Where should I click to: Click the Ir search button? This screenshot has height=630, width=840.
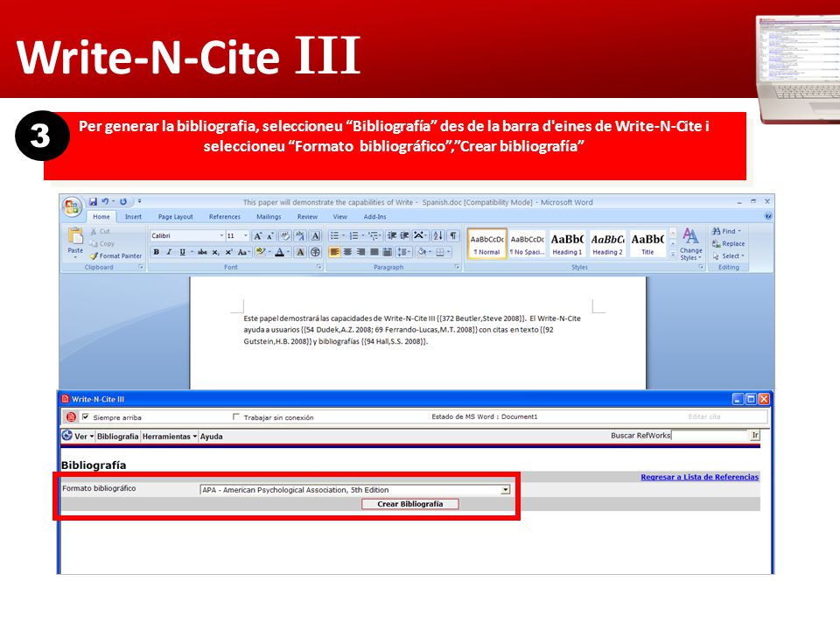tap(755, 435)
